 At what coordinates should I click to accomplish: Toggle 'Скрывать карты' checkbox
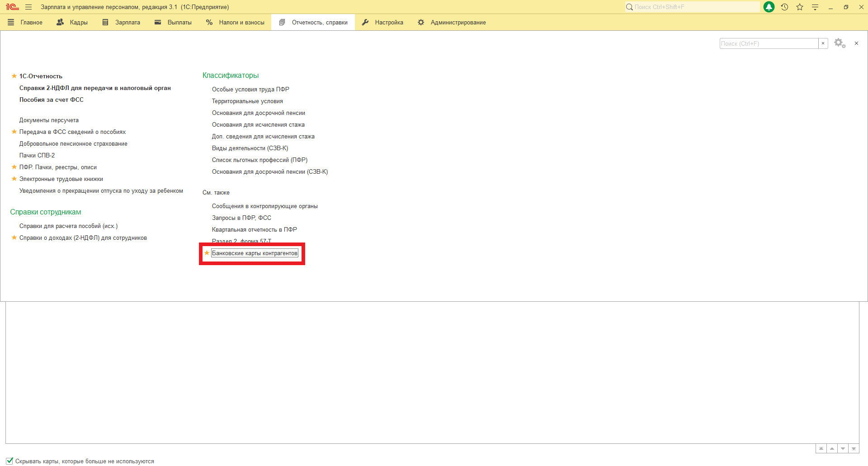pyautogui.click(x=10, y=461)
